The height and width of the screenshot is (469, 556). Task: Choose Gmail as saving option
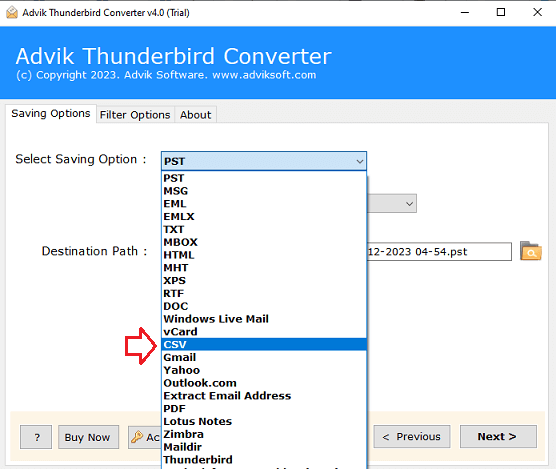click(264, 357)
